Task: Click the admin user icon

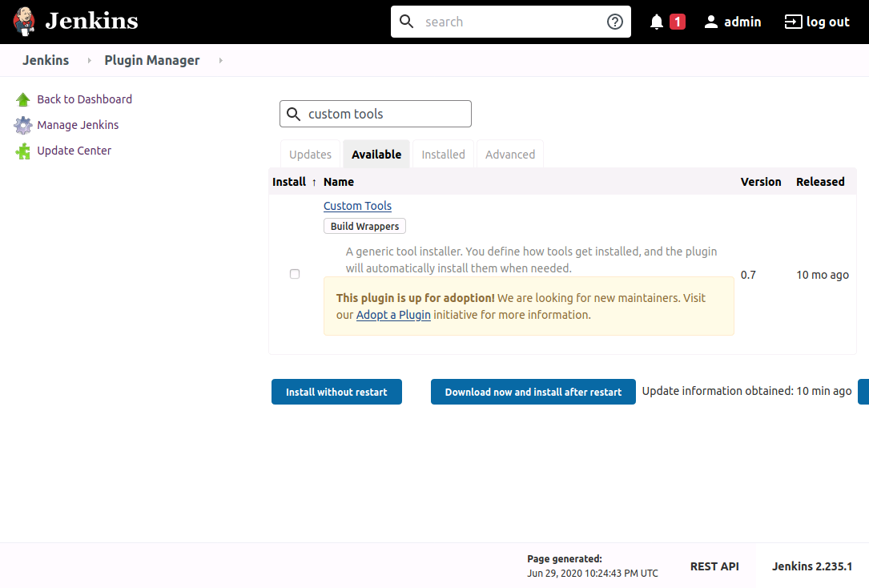Action: coord(710,22)
